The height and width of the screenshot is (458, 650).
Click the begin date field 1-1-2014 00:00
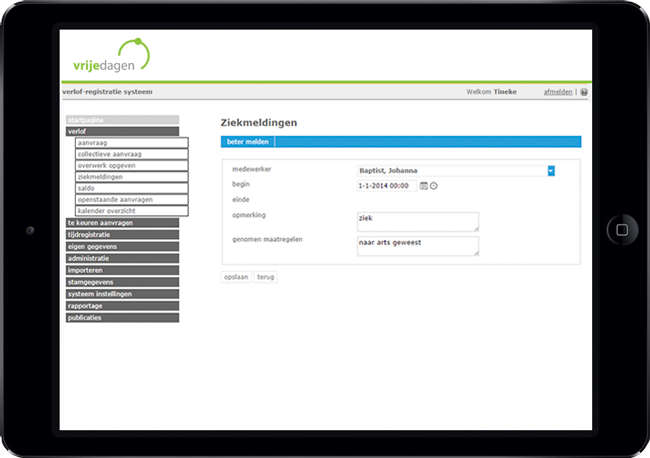[387, 186]
